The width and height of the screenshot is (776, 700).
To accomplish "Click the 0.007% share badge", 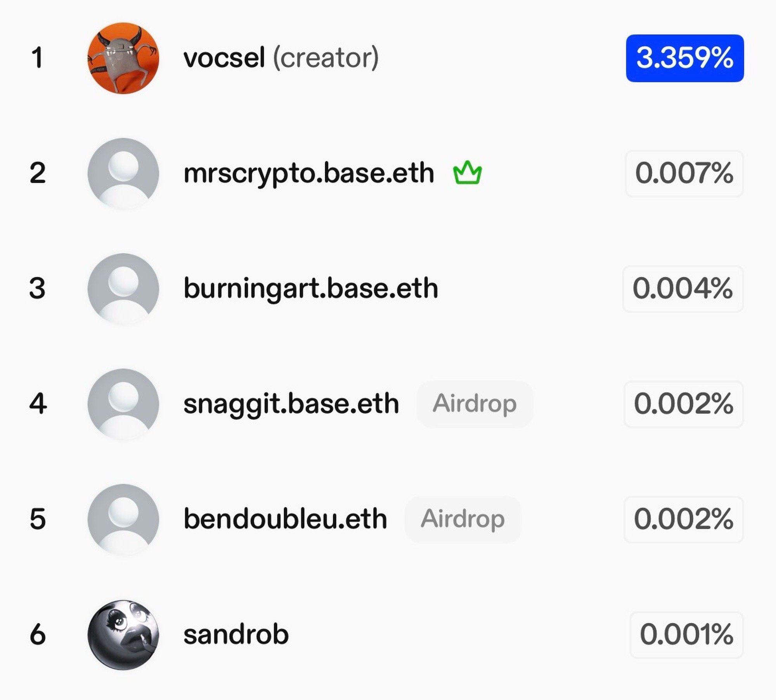I will pos(684,174).
